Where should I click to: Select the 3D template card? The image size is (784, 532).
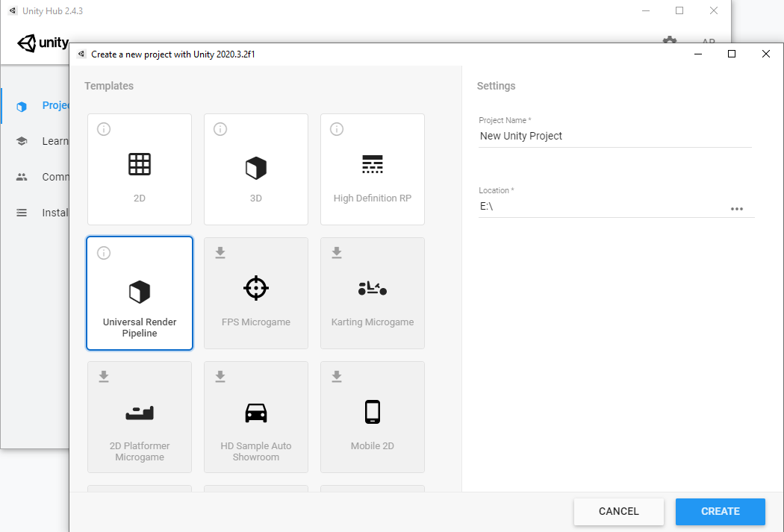(256, 169)
